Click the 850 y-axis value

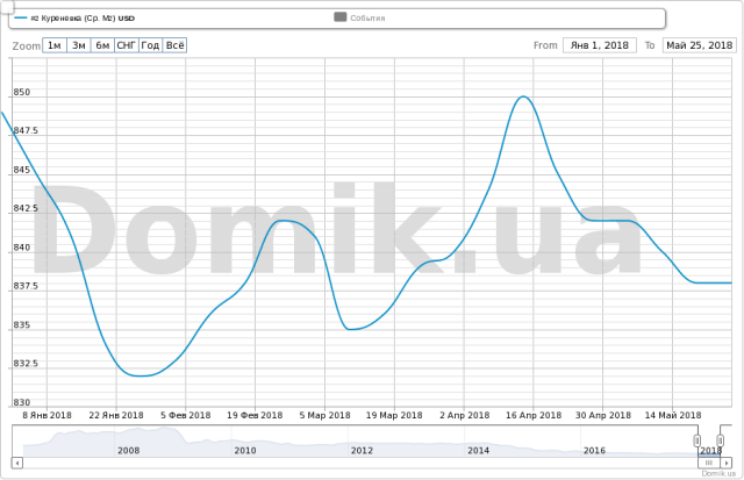pos(22,92)
